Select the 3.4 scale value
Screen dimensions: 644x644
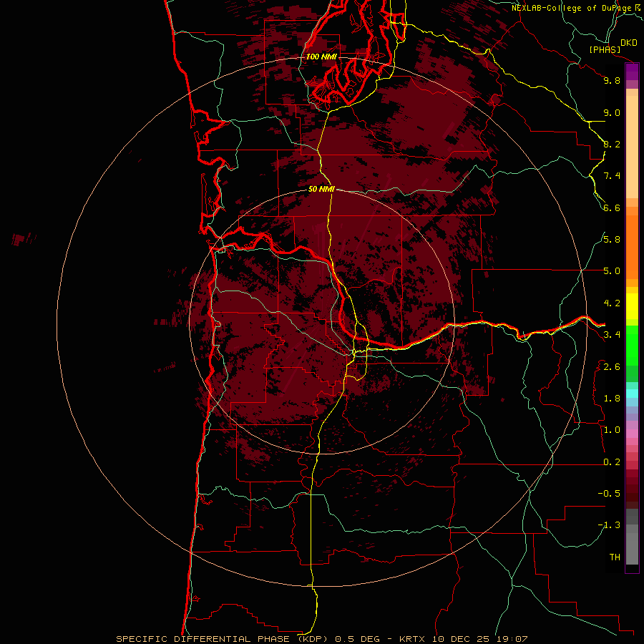[x=612, y=335]
